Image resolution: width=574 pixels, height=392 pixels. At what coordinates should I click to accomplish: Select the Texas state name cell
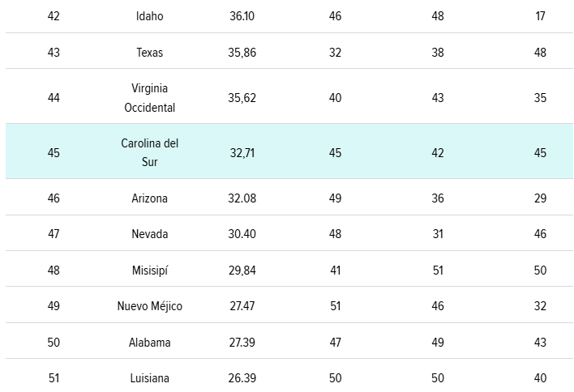(x=150, y=53)
